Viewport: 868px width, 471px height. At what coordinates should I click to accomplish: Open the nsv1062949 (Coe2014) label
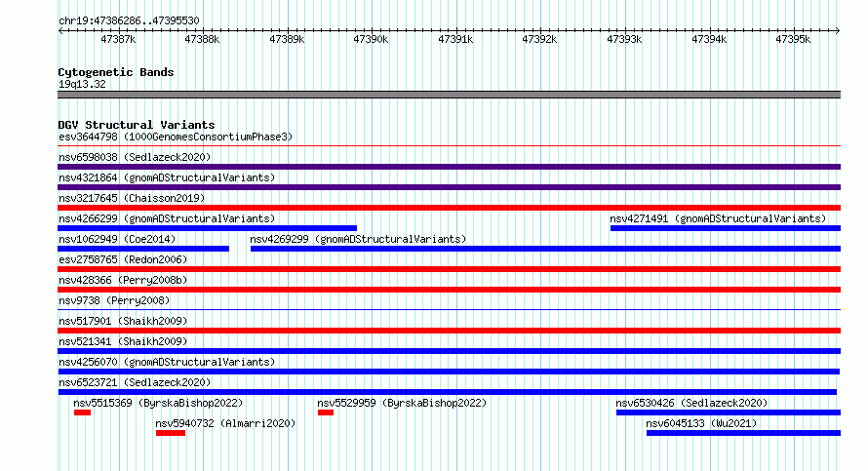[x=117, y=239]
